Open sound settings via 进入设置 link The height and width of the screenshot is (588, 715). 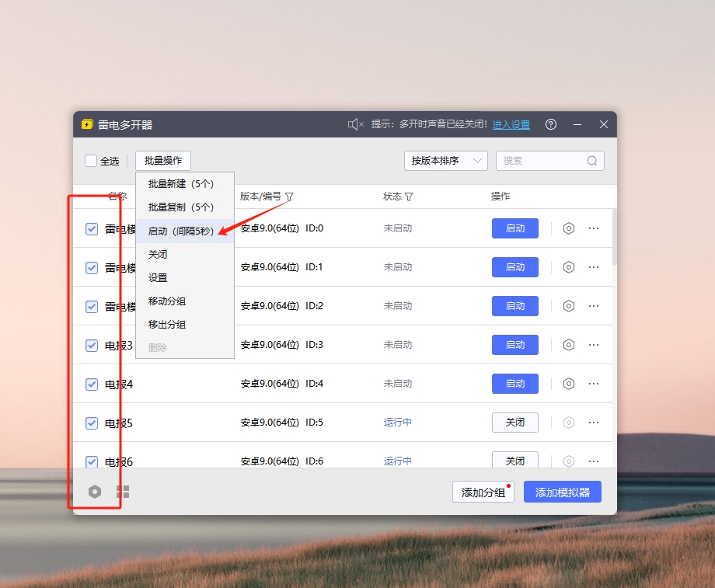point(511,124)
